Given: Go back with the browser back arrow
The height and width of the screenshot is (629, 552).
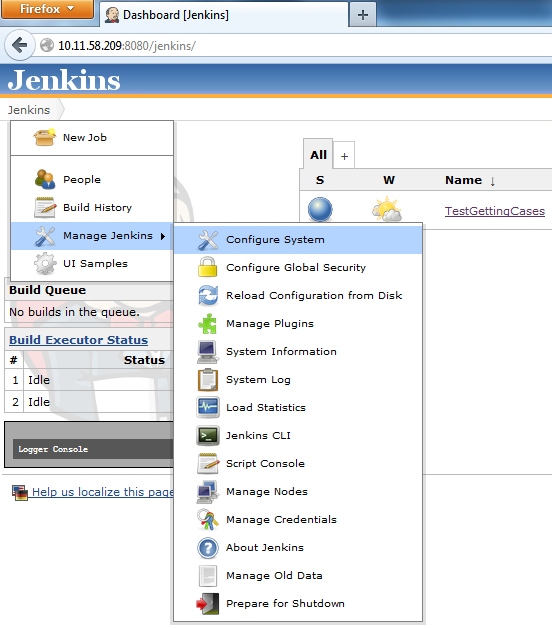Looking at the screenshot, I should (19, 45).
